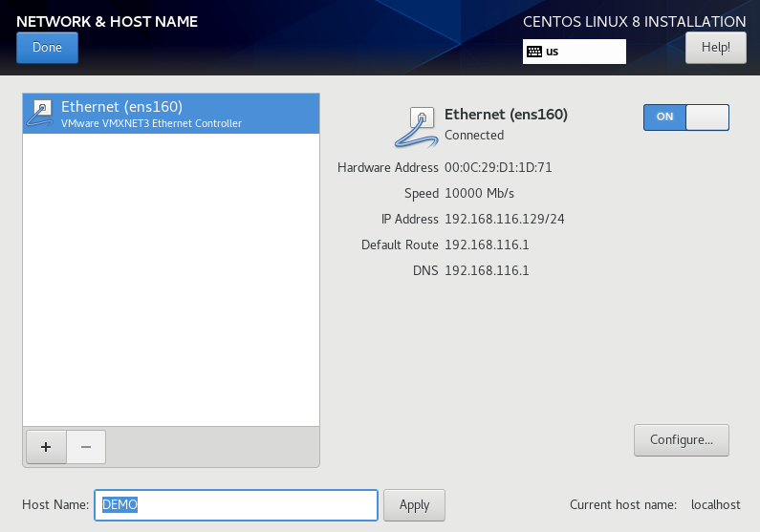The image size is (760, 532).
Task: Select Ethernet (ens160) in device list
Action: pyautogui.click(x=171, y=114)
